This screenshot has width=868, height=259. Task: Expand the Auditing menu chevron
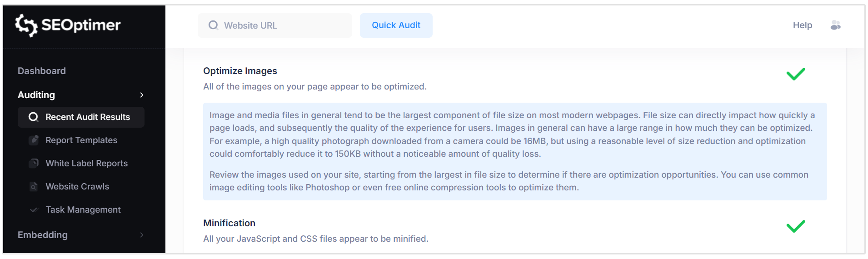[141, 95]
